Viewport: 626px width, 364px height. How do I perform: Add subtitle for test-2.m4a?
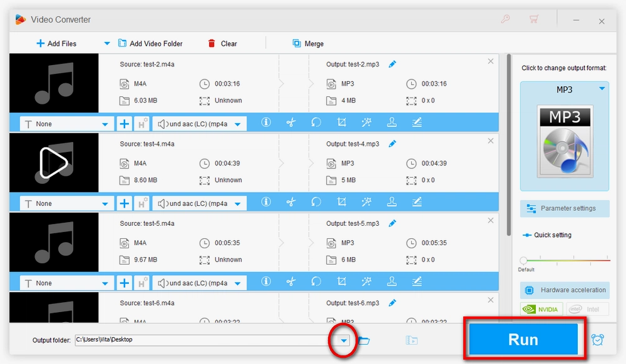coord(124,124)
